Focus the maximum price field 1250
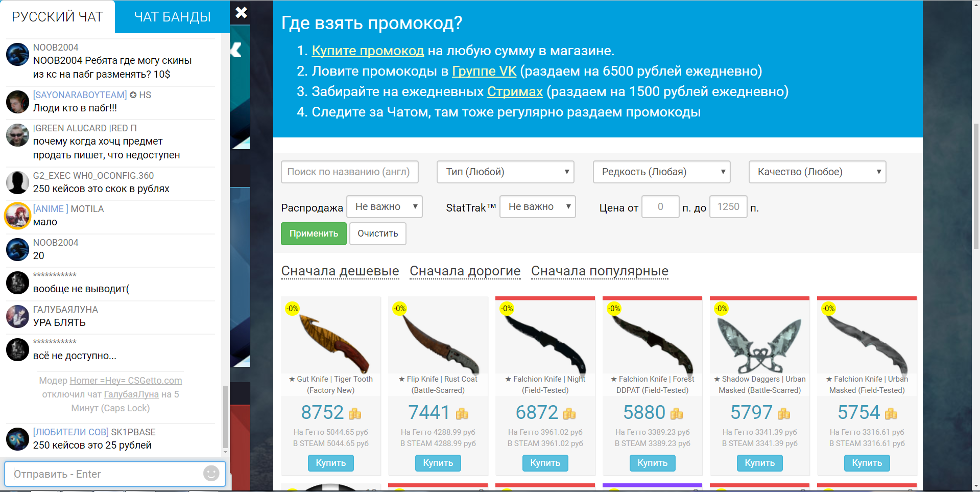The width and height of the screenshot is (980, 492). tap(728, 207)
